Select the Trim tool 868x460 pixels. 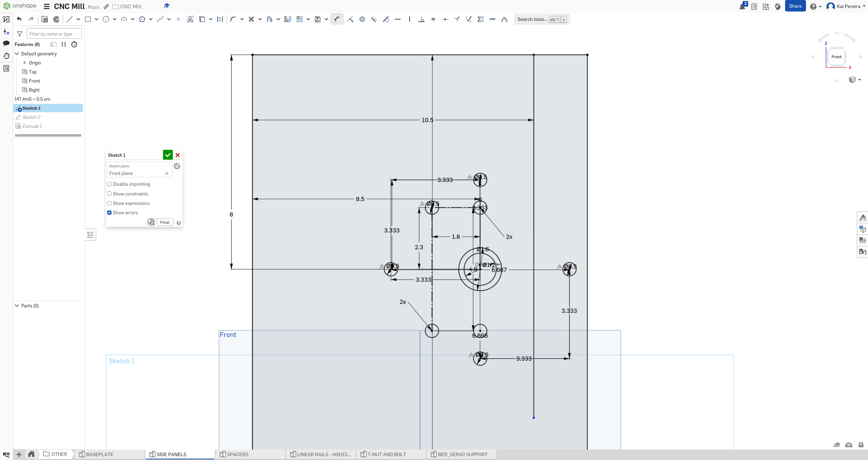251,19
